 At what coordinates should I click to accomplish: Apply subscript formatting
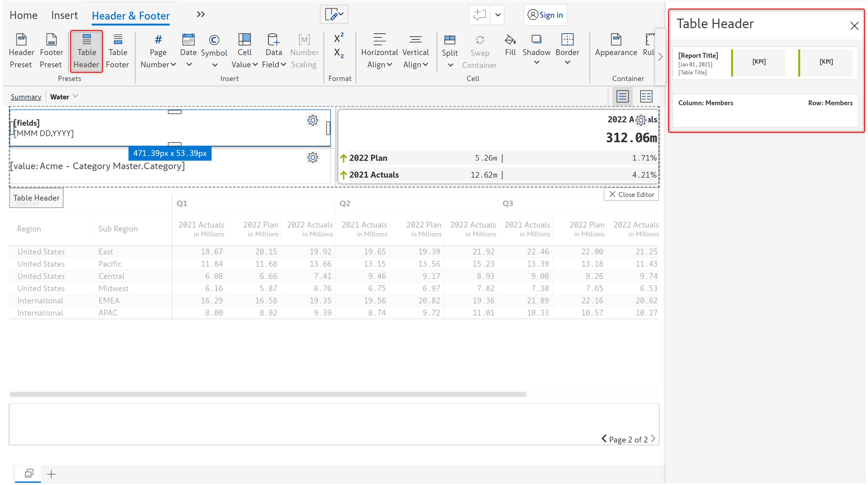pos(339,53)
